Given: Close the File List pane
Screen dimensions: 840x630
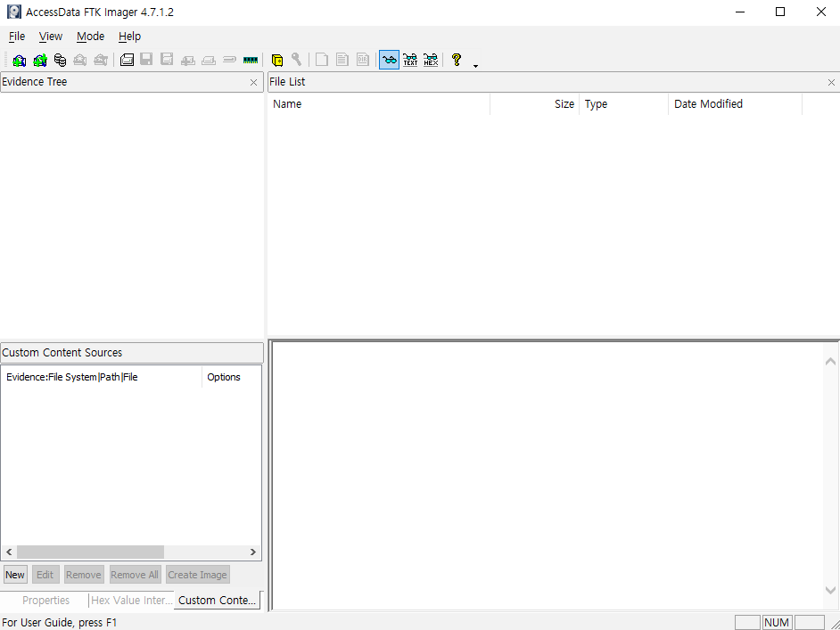Looking at the screenshot, I should click(831, 83).
